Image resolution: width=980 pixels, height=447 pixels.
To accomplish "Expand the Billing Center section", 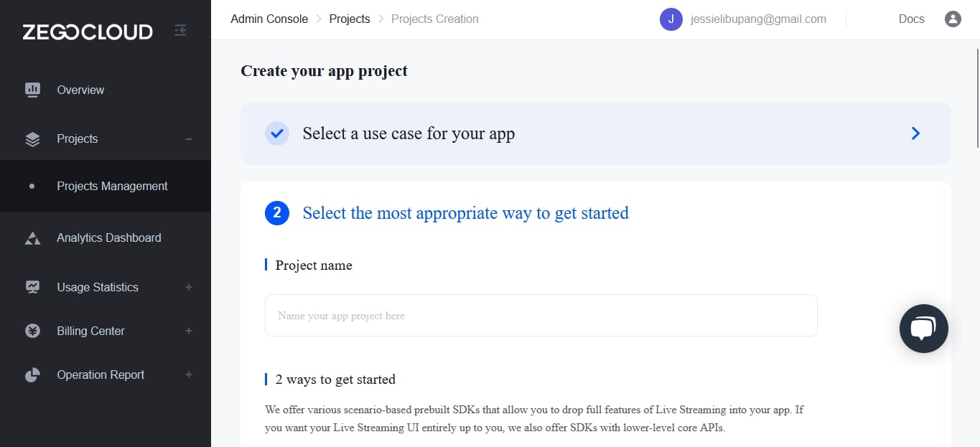I will tap(188, 330).
